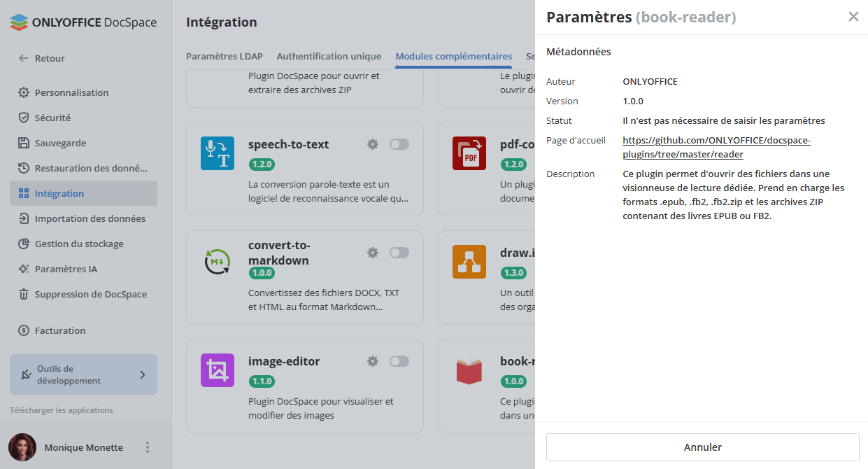Viewport: 868px width, 469px height.
Task: Enable the speech-to-text plugin toggle
Action: click(399, 144)
